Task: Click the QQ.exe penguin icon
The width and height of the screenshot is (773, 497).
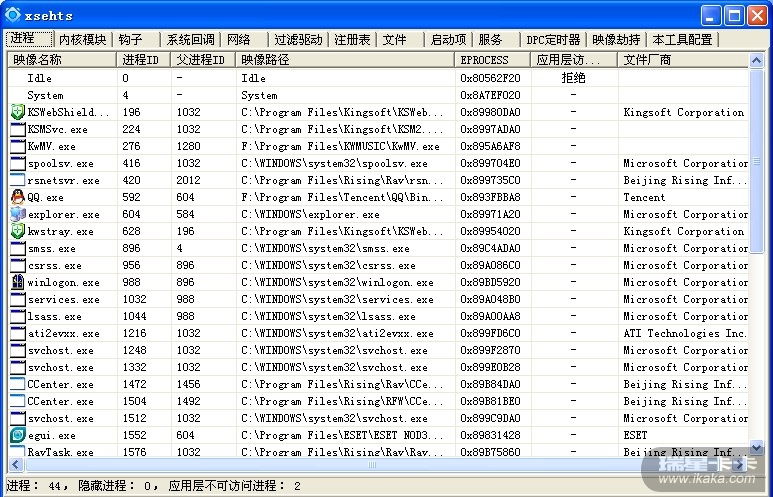Action: tap(18, 197)
